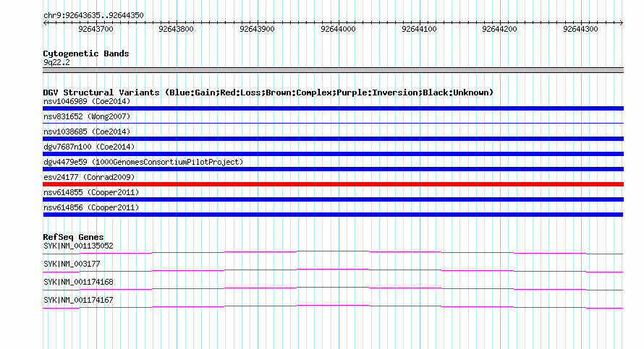
Task: Click the left arrowhead of the coordinate ruler
Action: tap(45, 23)
